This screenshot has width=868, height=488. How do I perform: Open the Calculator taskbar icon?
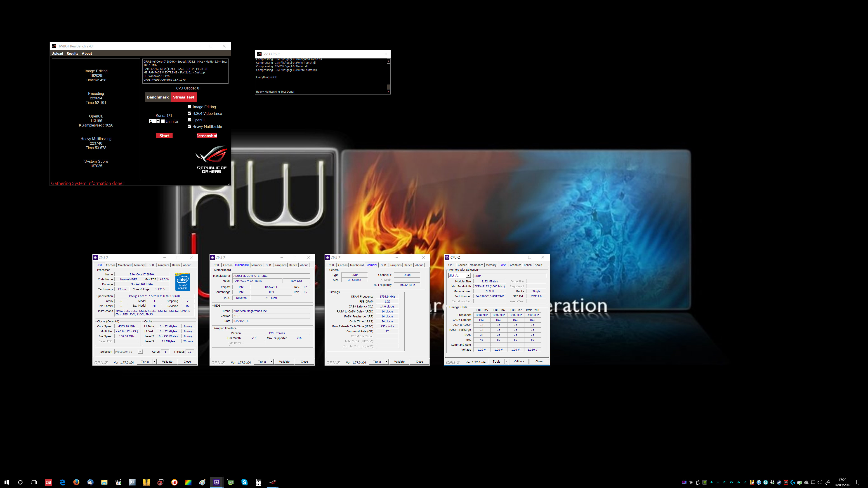pos(258,482)
